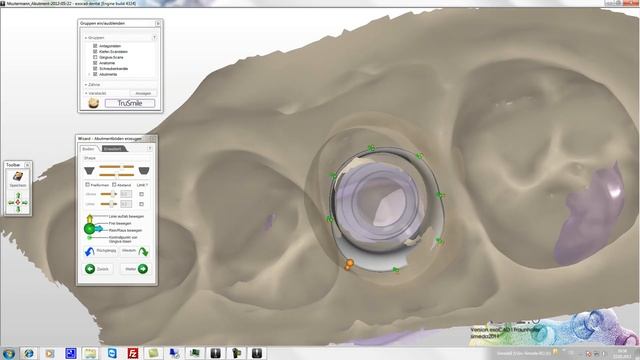Viewport: 640px width, 360px height.
Task: Select the orange control point on abutment margin
Action: [349, 264]
